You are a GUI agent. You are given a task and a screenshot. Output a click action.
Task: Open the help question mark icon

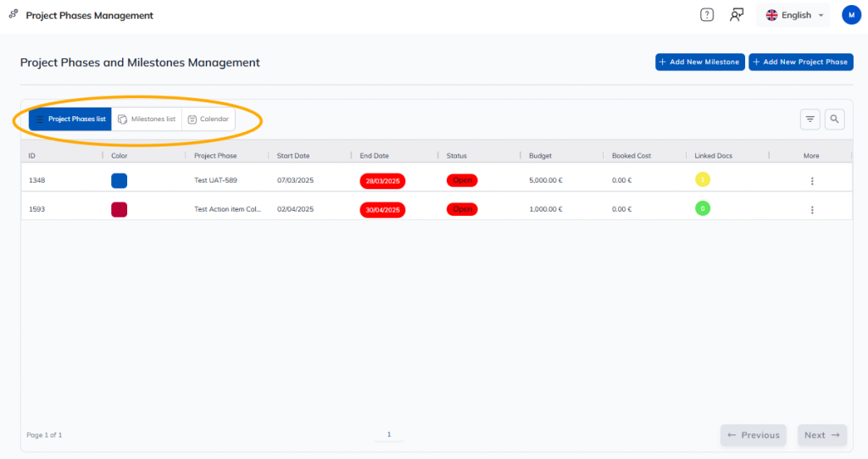tap(707, 14)
